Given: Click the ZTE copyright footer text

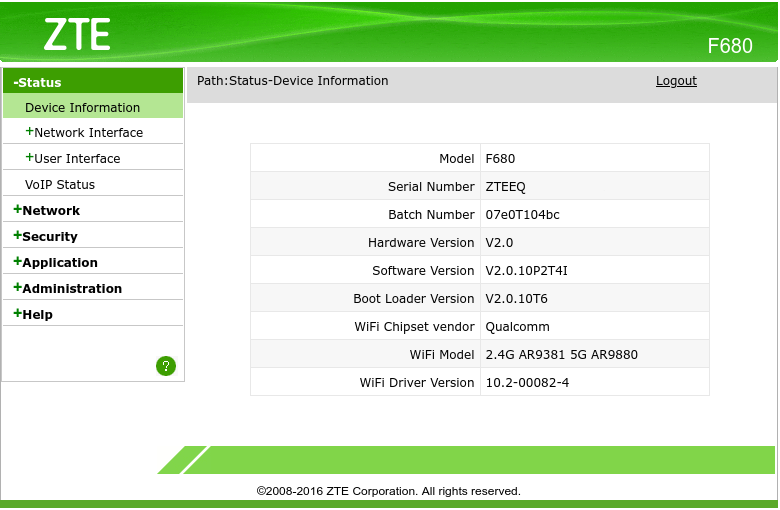Looking at the screenshot, I should tap(389, 492).
